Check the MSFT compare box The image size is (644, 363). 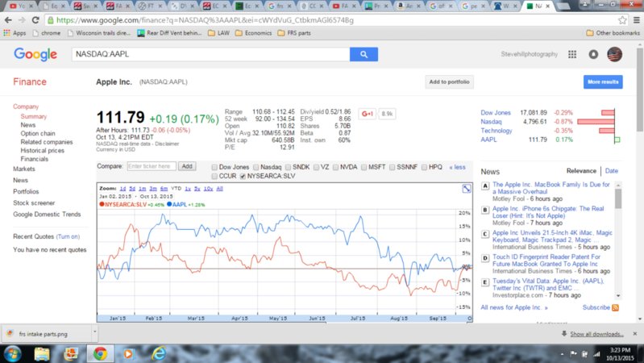[x=364, y=167]
